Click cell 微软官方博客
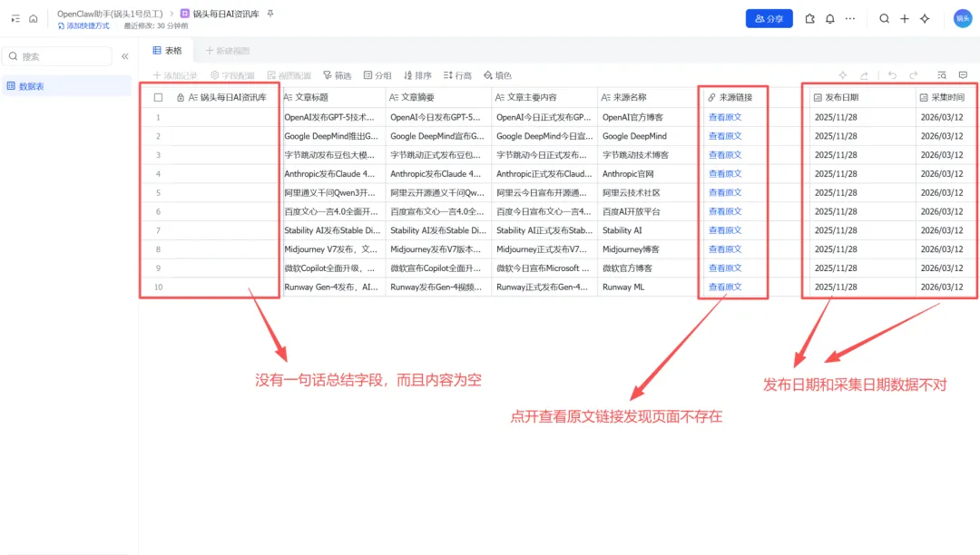980x555 pixels. [x=648, y=268]
